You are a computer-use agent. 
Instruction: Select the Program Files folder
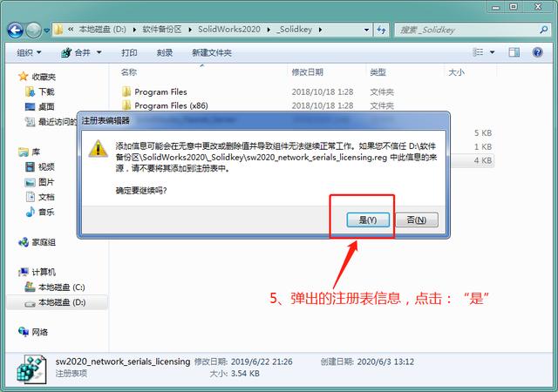click(160, 91)
